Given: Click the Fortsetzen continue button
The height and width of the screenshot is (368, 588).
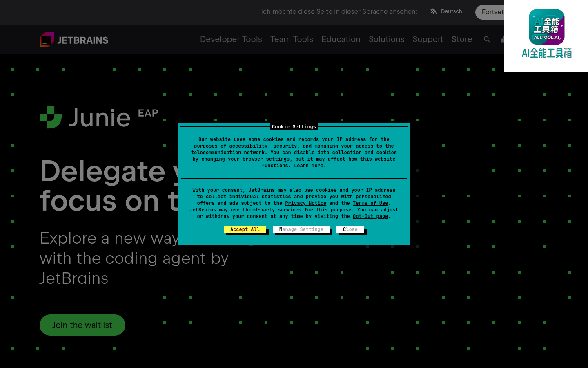Looking at the screenshot, I should [x=490, y=12].
